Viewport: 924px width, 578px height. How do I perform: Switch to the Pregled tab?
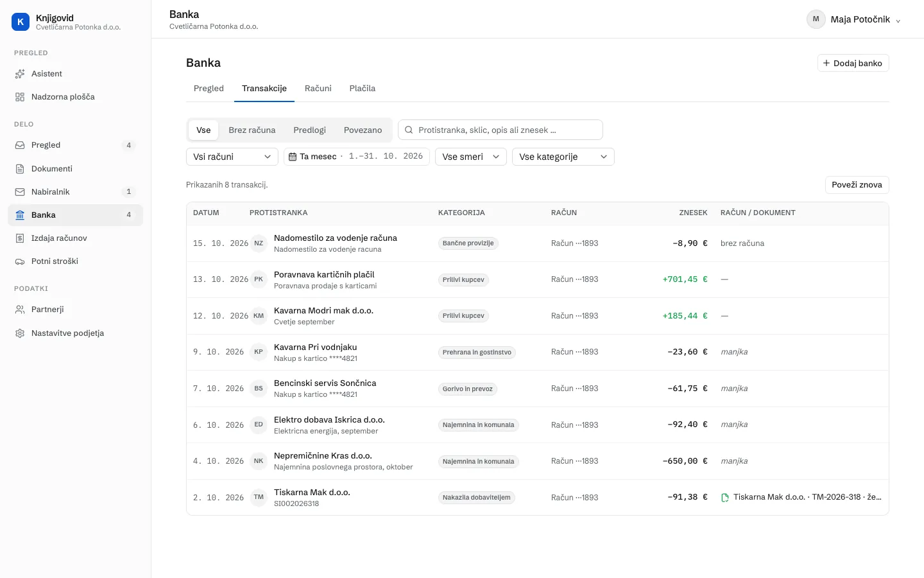[209, 89]
